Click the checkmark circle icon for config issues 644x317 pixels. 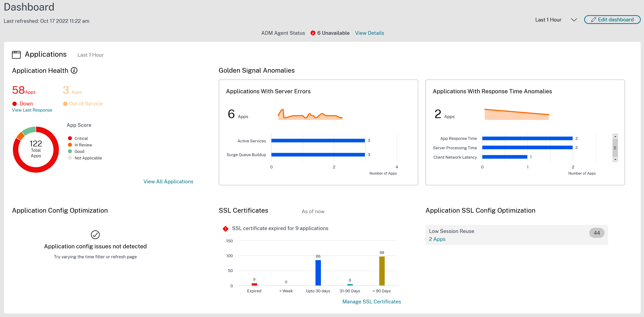95,235
